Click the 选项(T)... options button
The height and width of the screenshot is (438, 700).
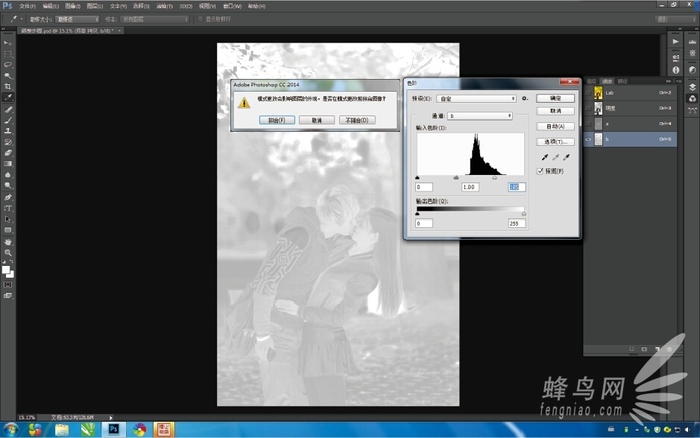(x=555, y=142)
